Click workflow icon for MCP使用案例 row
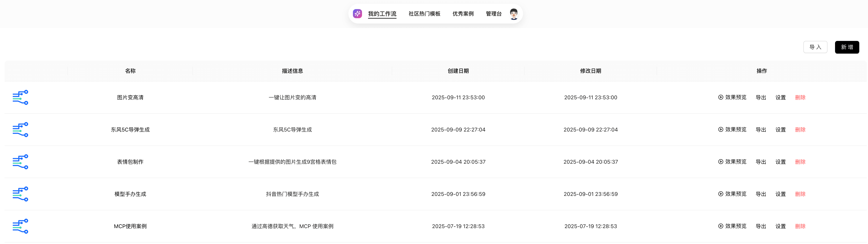The width and height of the screenshot is (868, 244). 20,226
